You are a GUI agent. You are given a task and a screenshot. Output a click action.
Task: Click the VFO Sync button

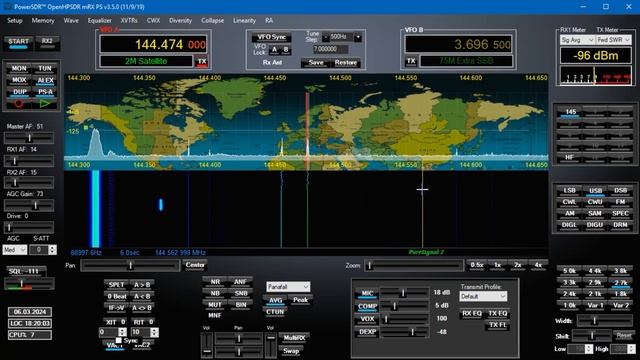click(x=271, y=37)
